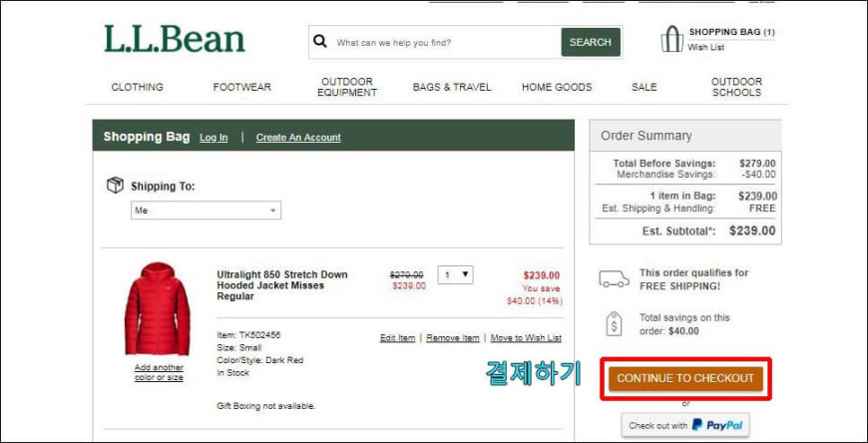Image resolution: width=868 pixels, height=443 pixels.
Task: Click the magnifying glass search icon
Action: click(320, 42)
